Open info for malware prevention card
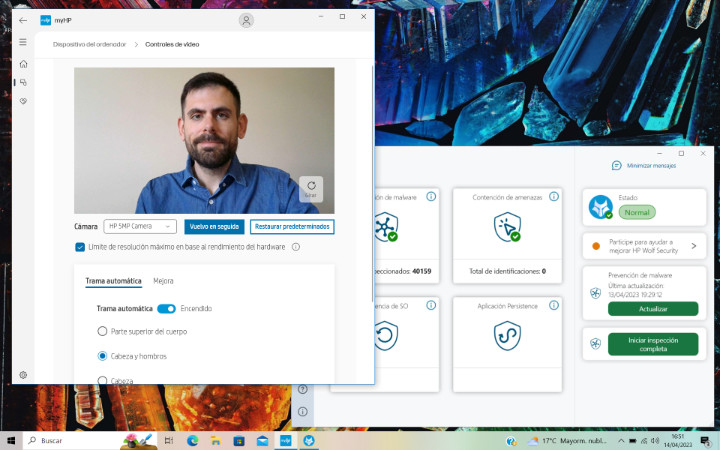The width and height of the screenshot is (720, 450). pos(431,197)
